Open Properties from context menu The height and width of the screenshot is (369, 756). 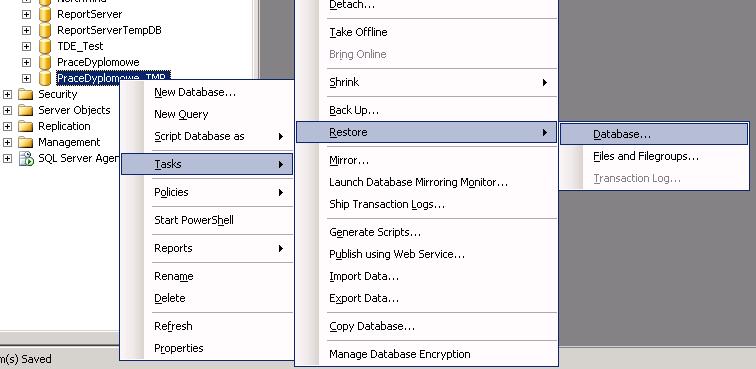[207, 348]
